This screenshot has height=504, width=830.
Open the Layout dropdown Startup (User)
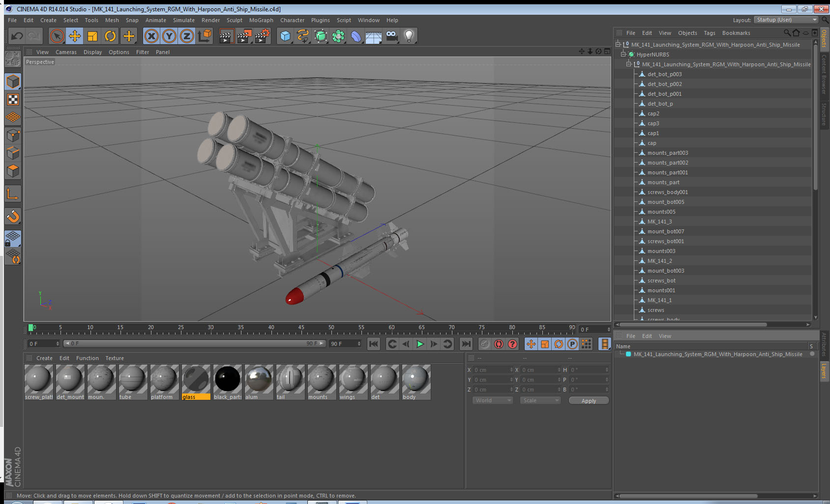pos(786,20)
